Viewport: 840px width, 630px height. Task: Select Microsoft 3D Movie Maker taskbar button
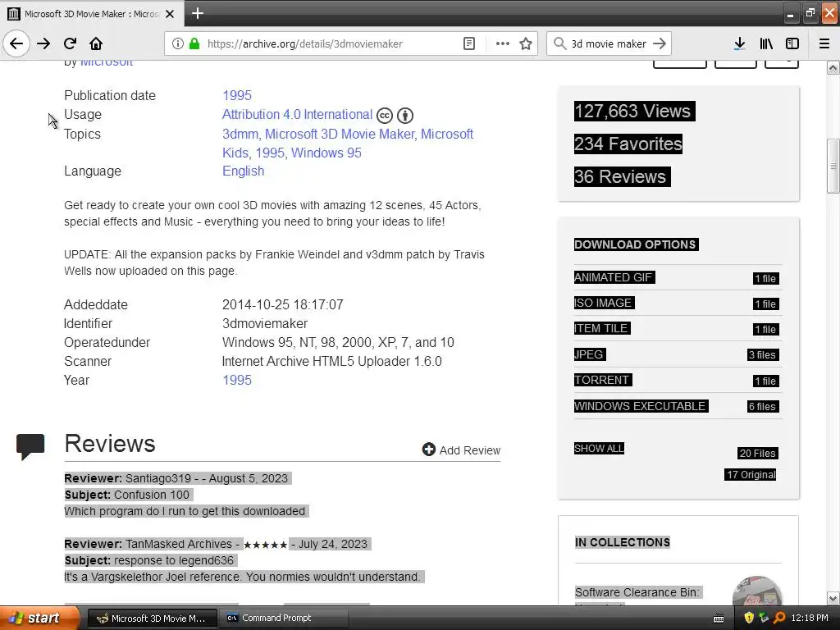click(x=152, y=618)
